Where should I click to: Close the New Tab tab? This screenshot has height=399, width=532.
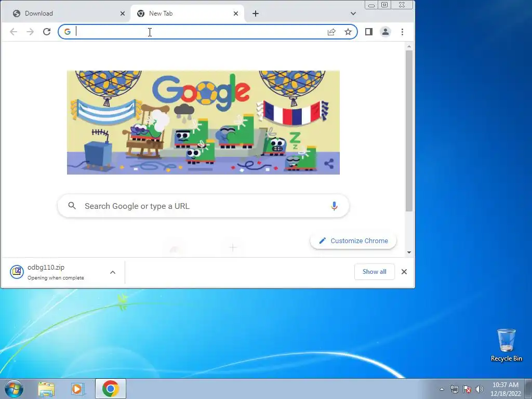[x=236, y=14]
